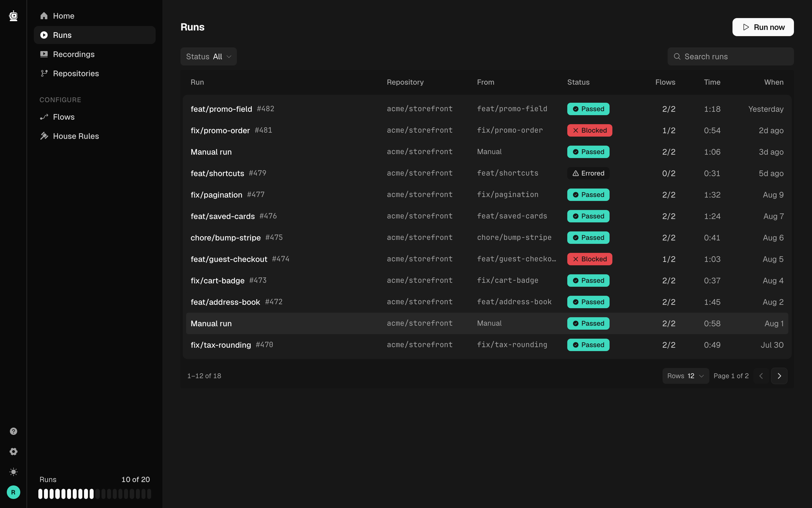Click Passed badge on fix/pagination row

point(588,195)
